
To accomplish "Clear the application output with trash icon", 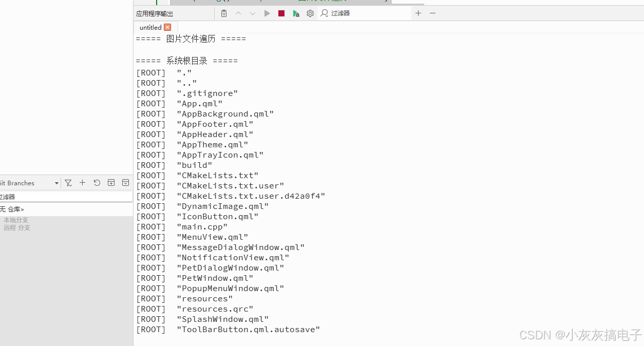I will click(x=224, y=13).
